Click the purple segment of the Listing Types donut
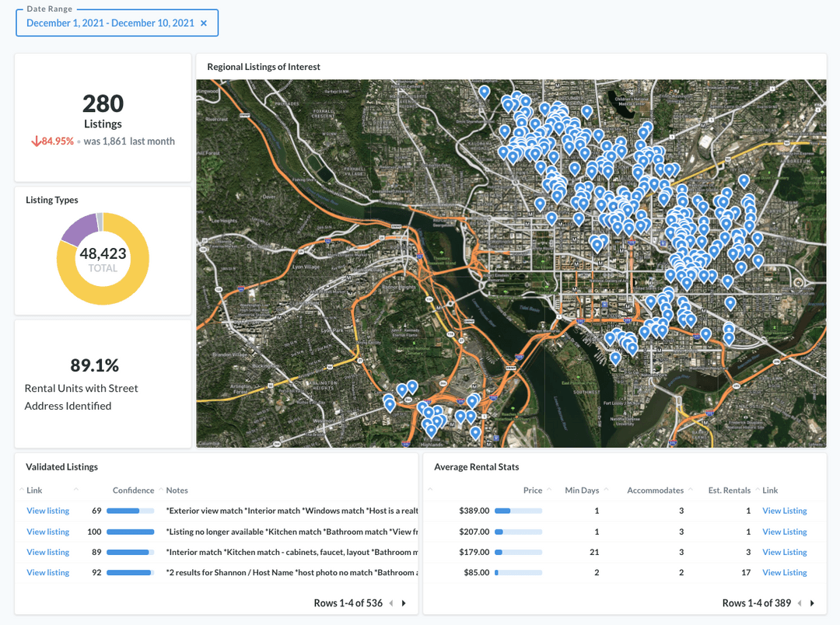This screenshot has height=625, width=840. (x=80, y=228)
